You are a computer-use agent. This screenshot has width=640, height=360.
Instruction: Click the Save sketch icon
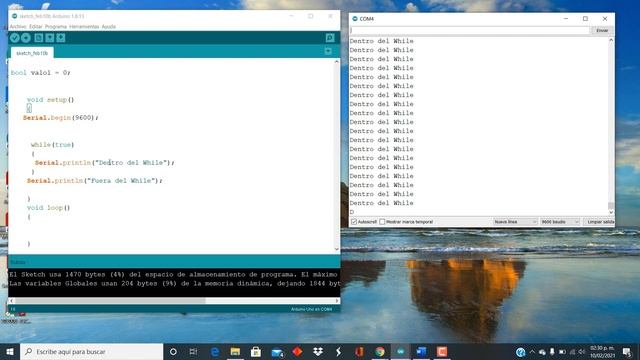point(61,38)
